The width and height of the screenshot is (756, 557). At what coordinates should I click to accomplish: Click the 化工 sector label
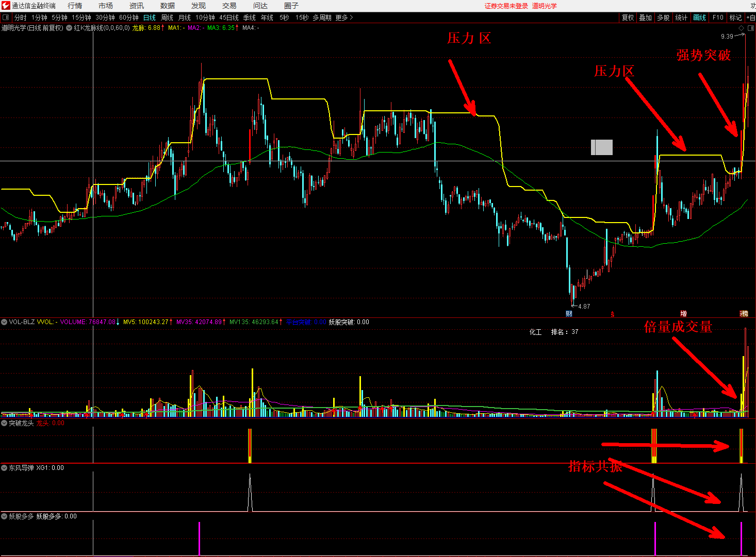click(536, 332)
